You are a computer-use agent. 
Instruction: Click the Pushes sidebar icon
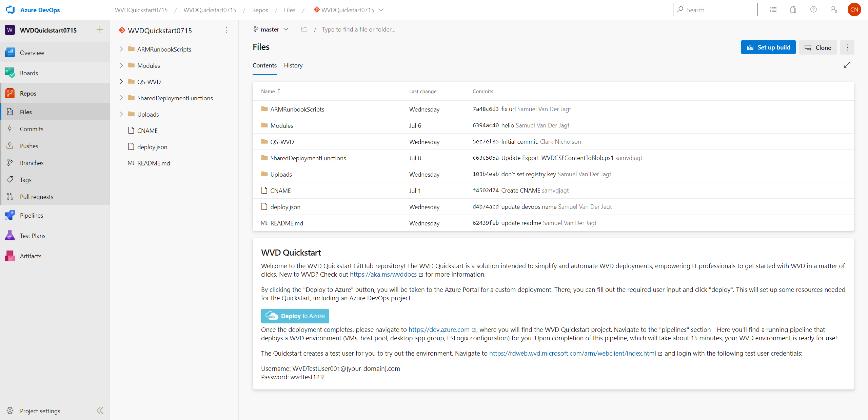click(x=10, y=145)
